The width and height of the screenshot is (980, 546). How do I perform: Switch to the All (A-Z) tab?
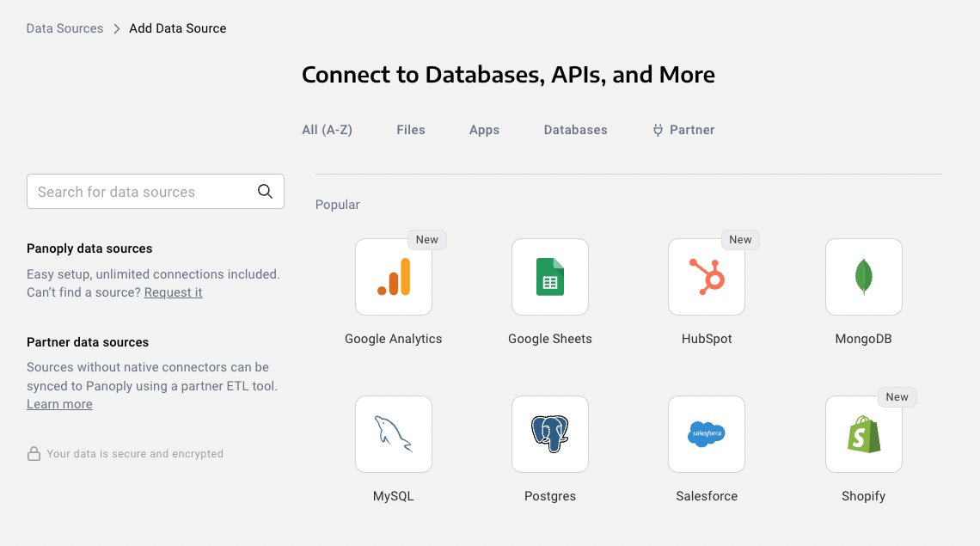(327, 130)
